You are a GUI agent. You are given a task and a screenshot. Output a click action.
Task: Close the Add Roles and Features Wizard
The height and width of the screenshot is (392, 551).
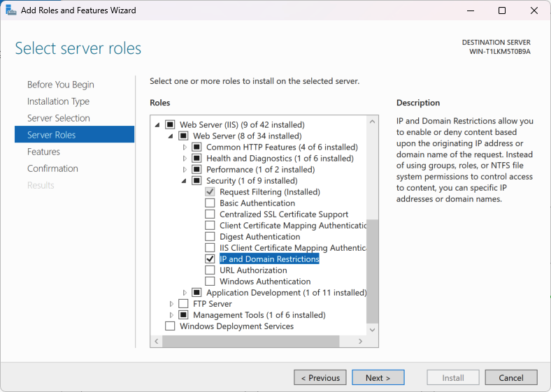534,10
